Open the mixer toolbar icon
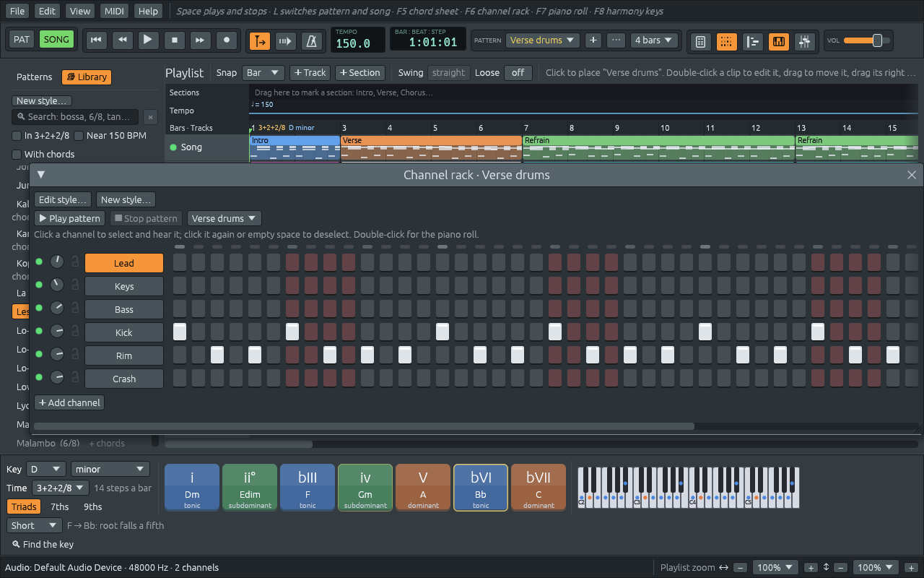924x578 pixels. 805,41
